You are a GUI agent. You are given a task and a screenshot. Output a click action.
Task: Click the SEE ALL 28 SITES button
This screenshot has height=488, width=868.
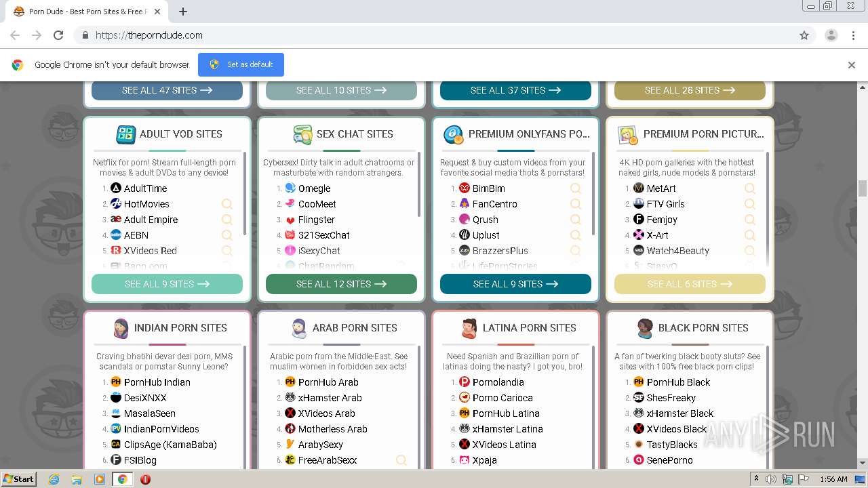point(690,90)
